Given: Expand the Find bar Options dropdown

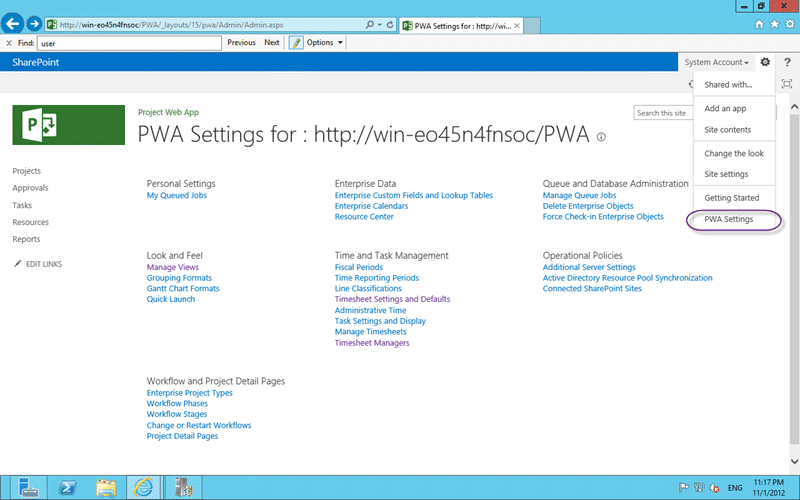Looking at the screenshot, I should [x=325, y=42].
